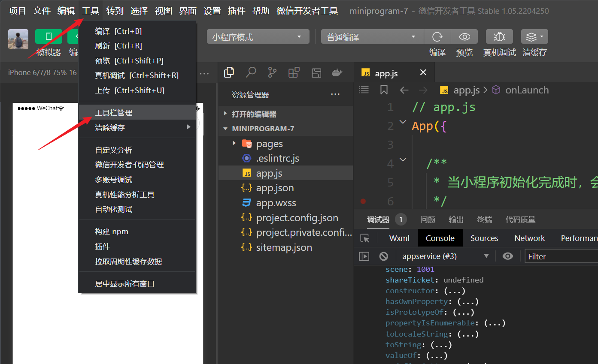Click the real device debug bug icon
The width and height of the screenshot is (598, 364).
499,37
